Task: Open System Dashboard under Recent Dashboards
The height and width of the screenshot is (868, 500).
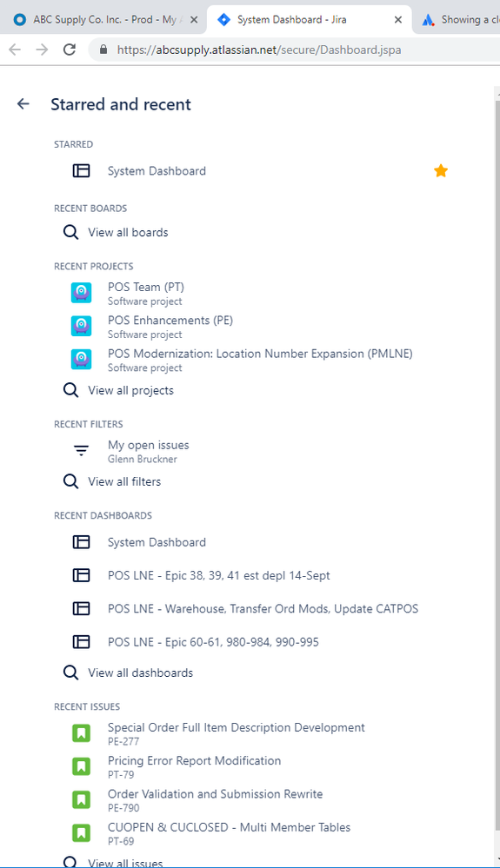Action: coord(157,542)
